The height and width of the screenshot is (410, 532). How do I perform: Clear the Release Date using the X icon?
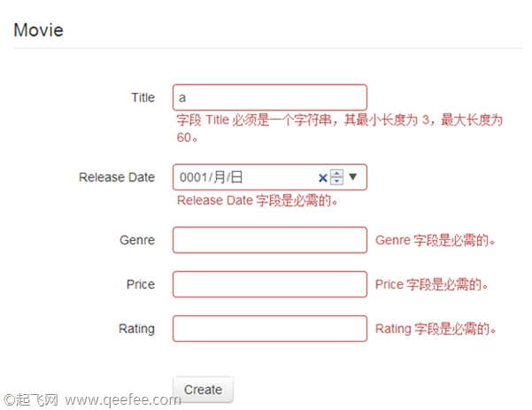click(323, 177)
